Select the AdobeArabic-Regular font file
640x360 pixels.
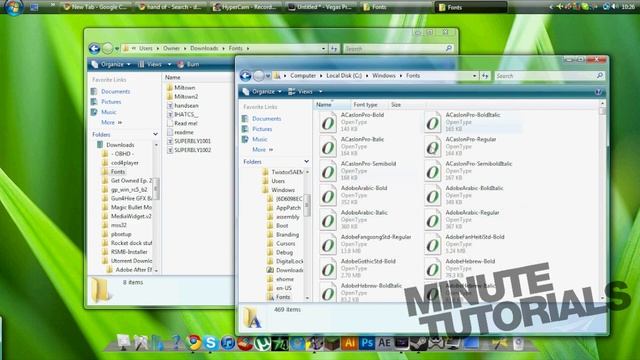tap(473, 220)
